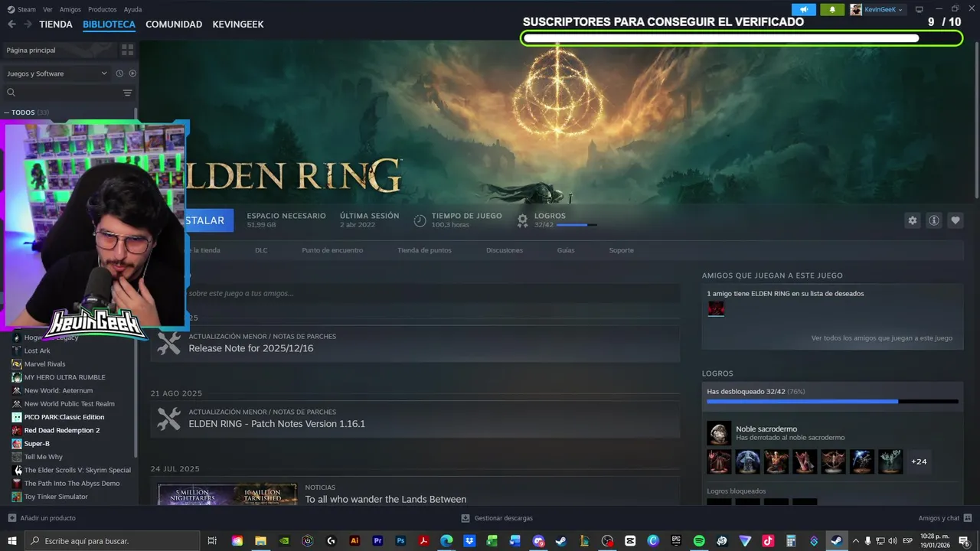The height and width of the screenshot is (551, 980).
Task: Open Soporte link
Action: 621,250
